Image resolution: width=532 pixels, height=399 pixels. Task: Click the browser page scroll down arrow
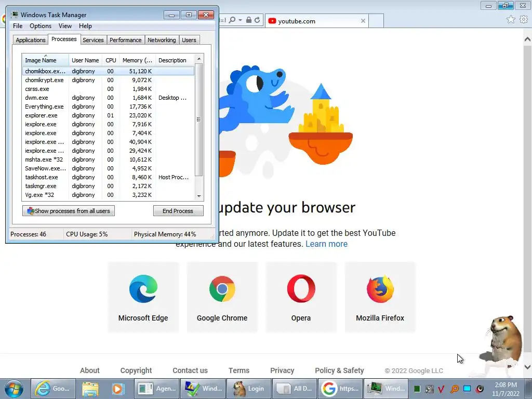[527, 367]
